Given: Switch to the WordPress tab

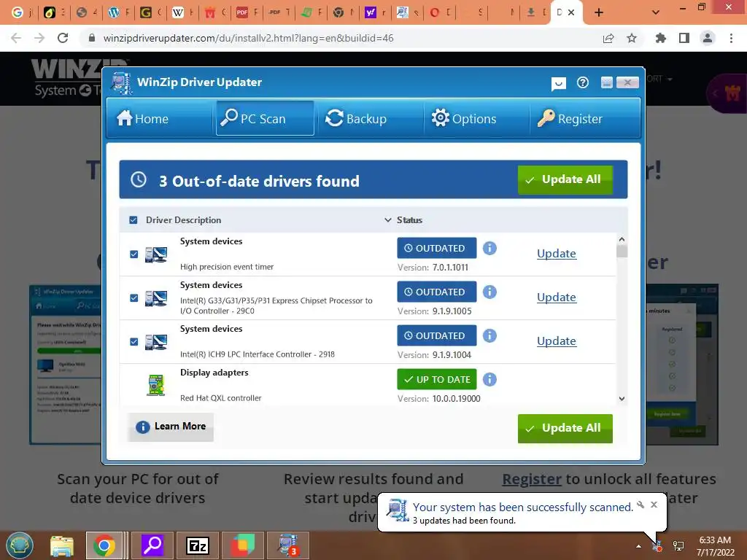Looking at the screenshot, I should 118,13.
